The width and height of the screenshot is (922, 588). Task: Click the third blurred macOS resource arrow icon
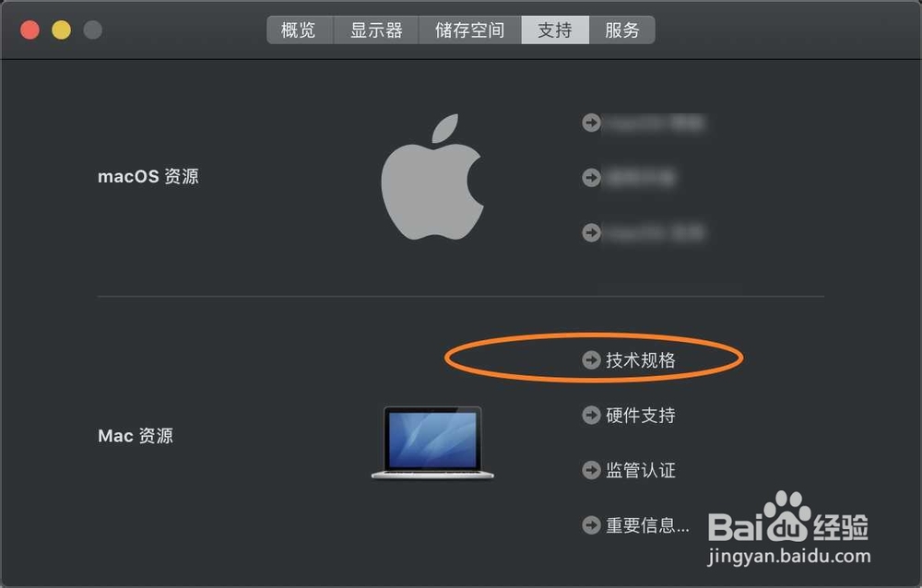(x=591, y=232)
